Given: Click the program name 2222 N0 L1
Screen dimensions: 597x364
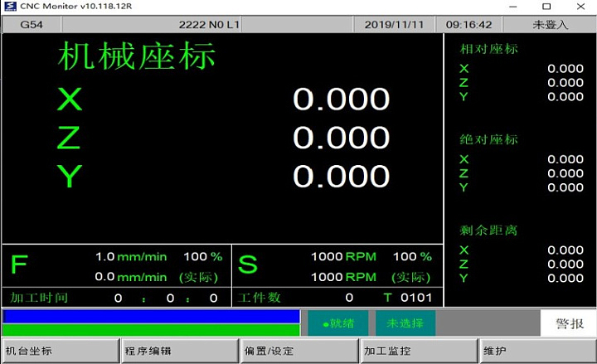Looking at the screenshot, I should 209,24.
